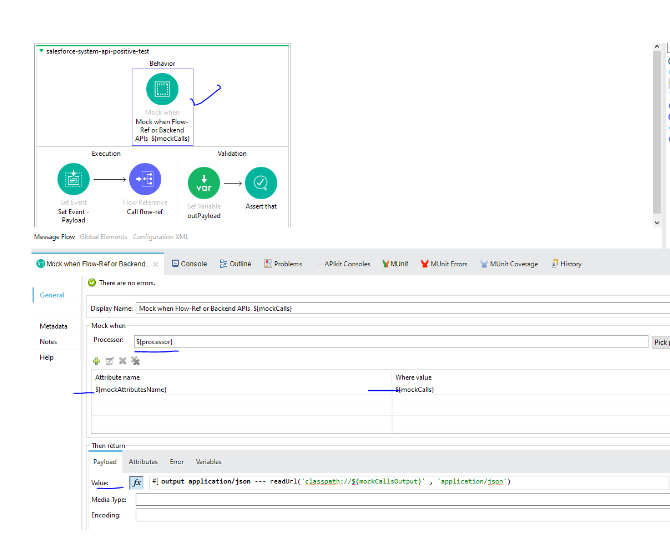This screenshot has width=670, height=547.
Task: Click the Validation section heading
Action: pos(232,153)
